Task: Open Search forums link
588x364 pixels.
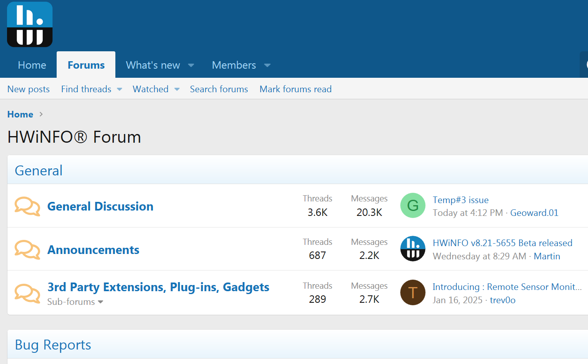Action: pos(219,89)
